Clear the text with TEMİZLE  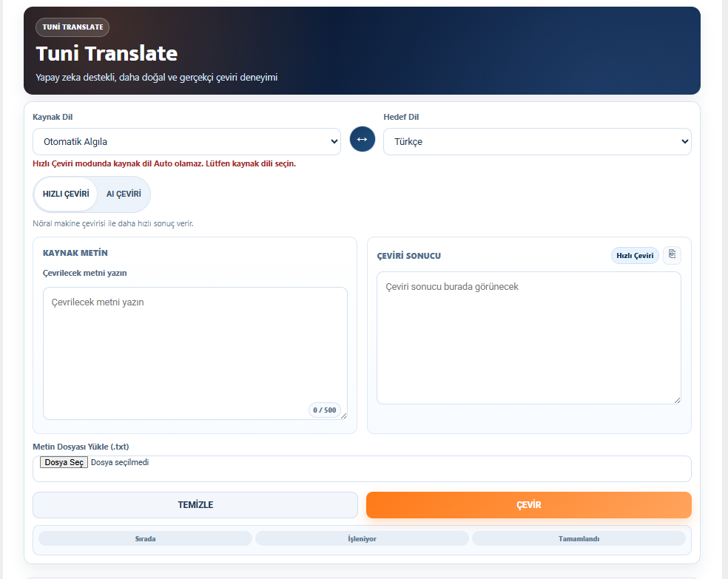pos(195,505)
